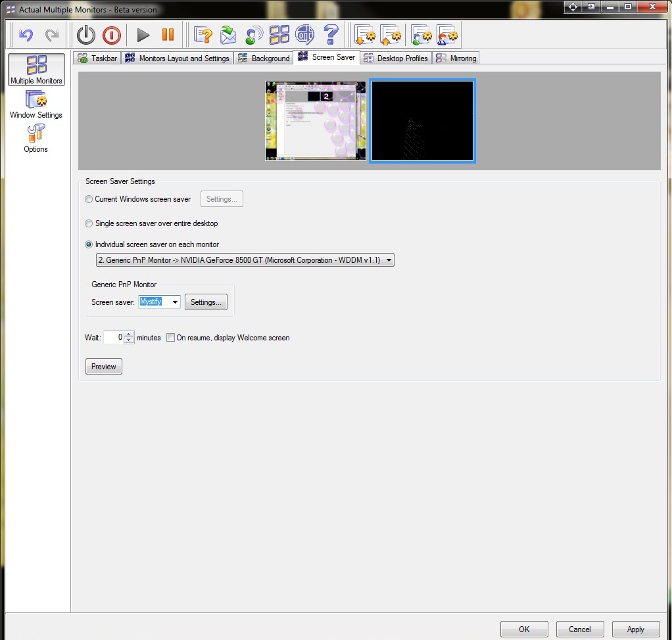Image resolution: width=672 pixels, height=640 pixels.
Task: Click the settings document with down arrow icon
Action: click(x=365, y=35)
